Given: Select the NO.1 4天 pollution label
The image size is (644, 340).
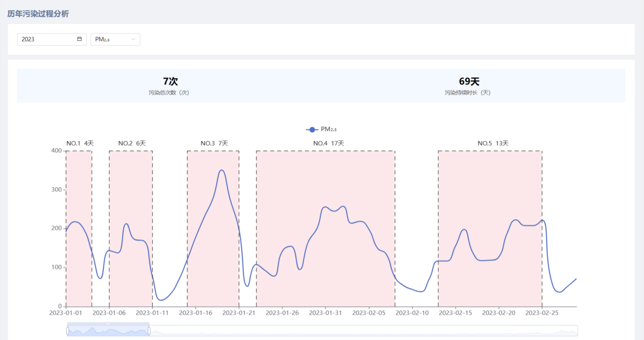Looking at the screenshot, I should click(x=80, y=143).
